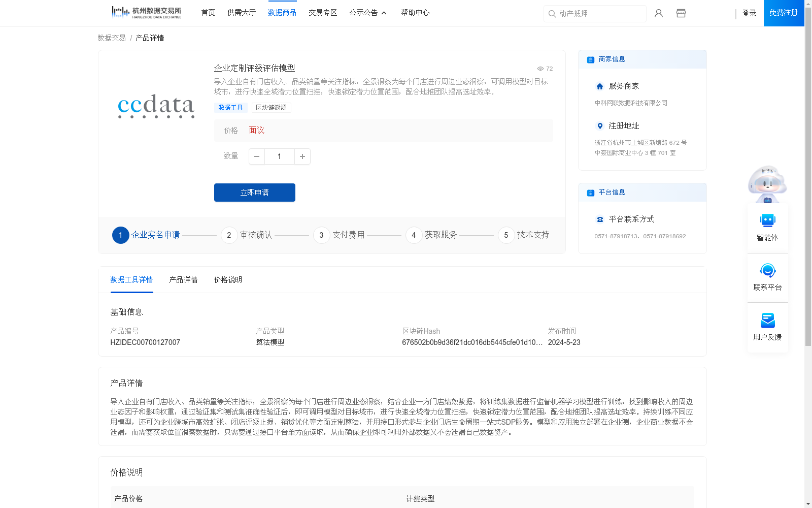
Task: Select step 1 企业实名申请
Action: 146,235
